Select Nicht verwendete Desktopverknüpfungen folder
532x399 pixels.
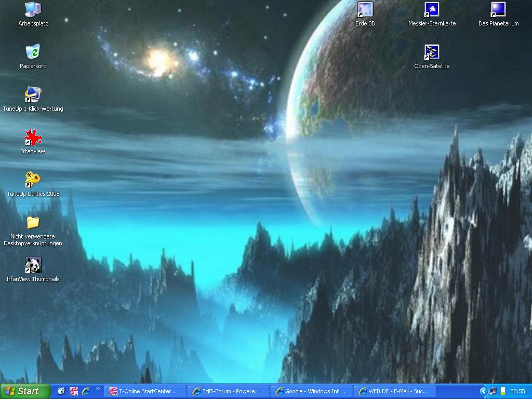click(33, 223)
